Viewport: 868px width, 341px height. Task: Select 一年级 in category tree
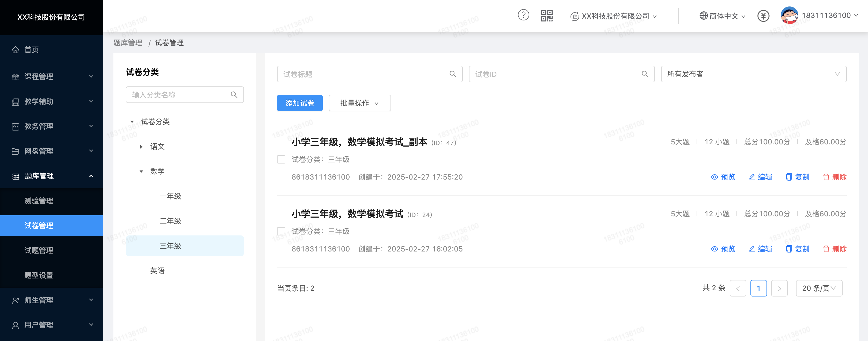pos(170,196)
